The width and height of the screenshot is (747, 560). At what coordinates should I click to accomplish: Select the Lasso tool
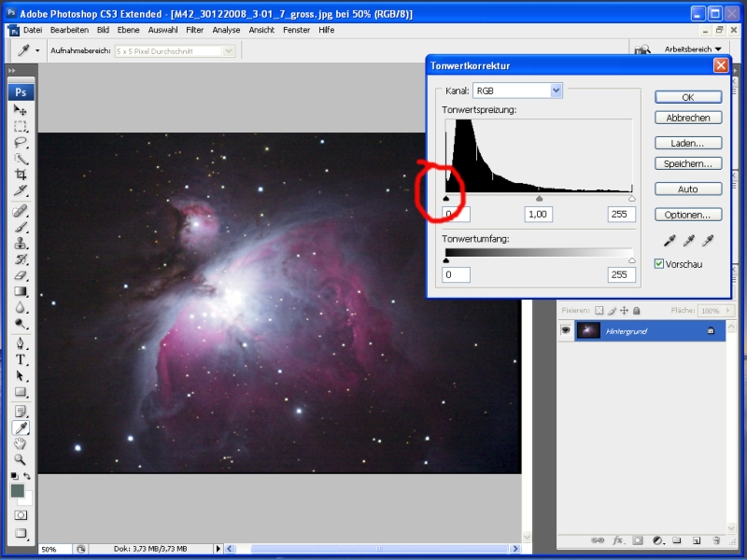[21, 143]
